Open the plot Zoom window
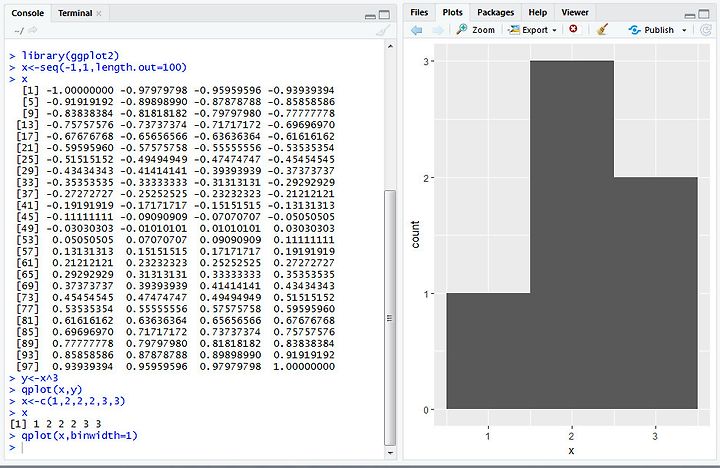 (x=476, y=30)
